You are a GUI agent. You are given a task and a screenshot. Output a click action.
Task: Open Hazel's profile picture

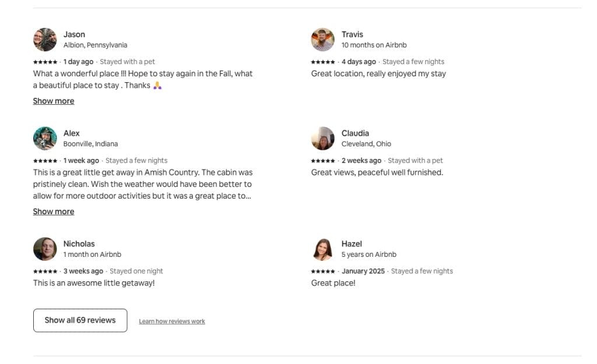tap(323, 249)
